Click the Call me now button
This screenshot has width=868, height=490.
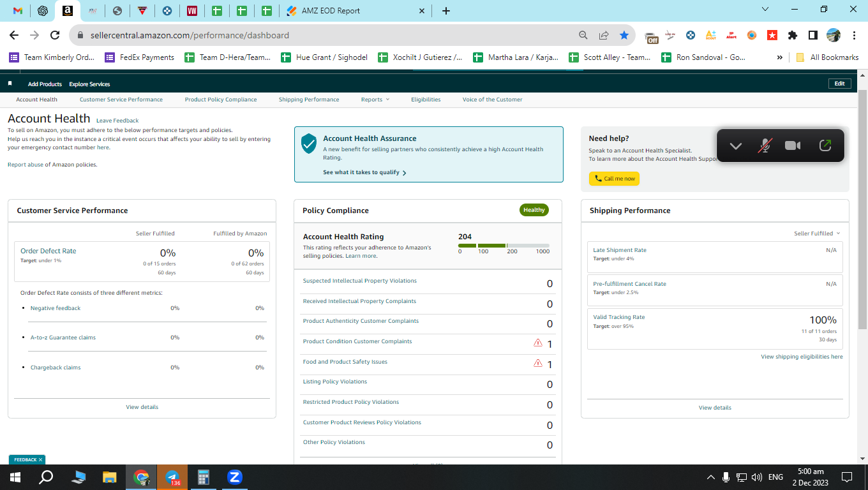[x=614, y=179]
